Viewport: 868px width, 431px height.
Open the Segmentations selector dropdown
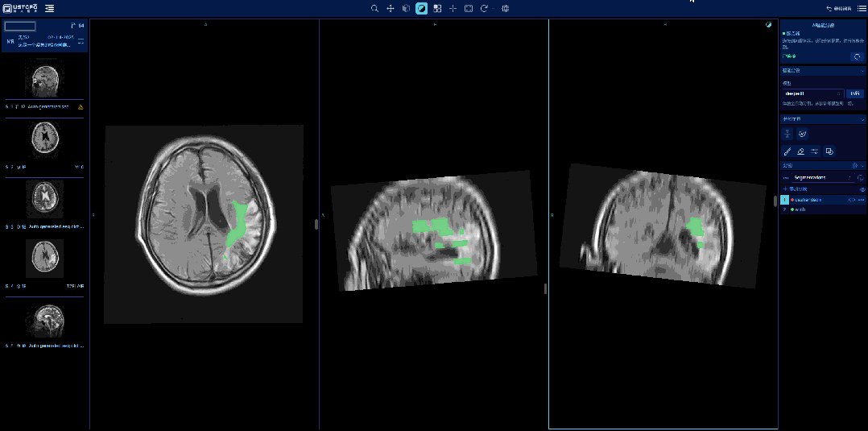pyautogui.click(x=822, y=177)
